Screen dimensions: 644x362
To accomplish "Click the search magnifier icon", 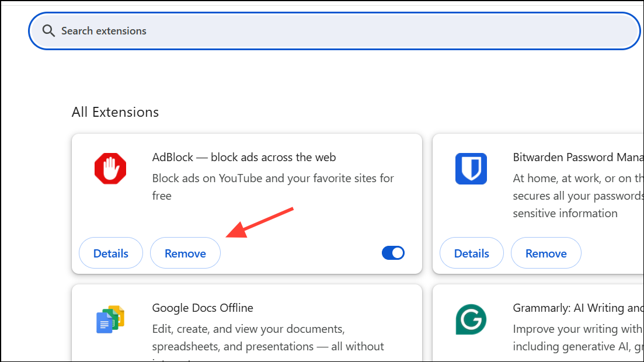I will 49,30.
